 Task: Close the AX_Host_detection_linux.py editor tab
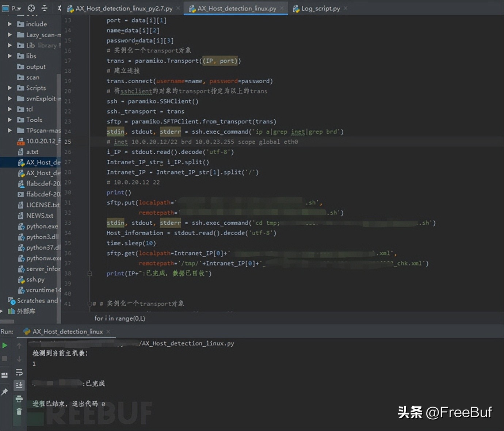pyautogui.click(x=282, y=8)
